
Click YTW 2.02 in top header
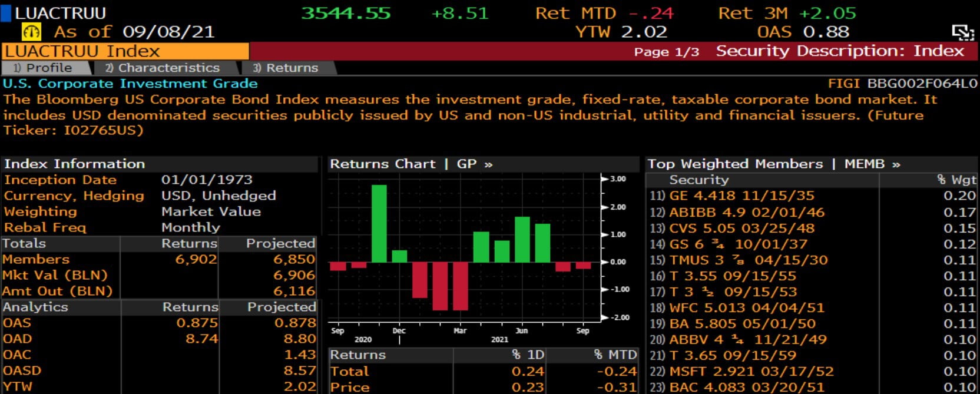point(621,32)
